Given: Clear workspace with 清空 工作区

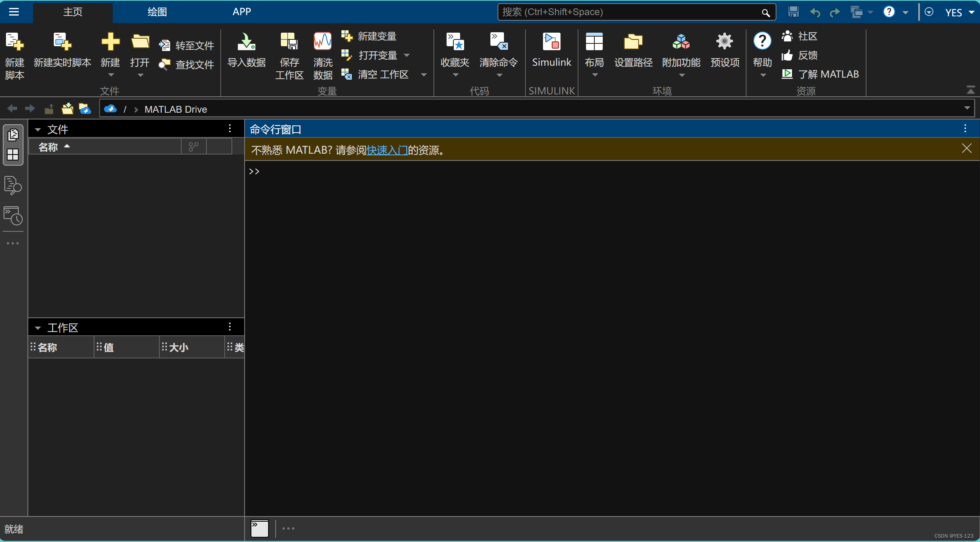Looking at the screenshot, I should tap(375, 74).
